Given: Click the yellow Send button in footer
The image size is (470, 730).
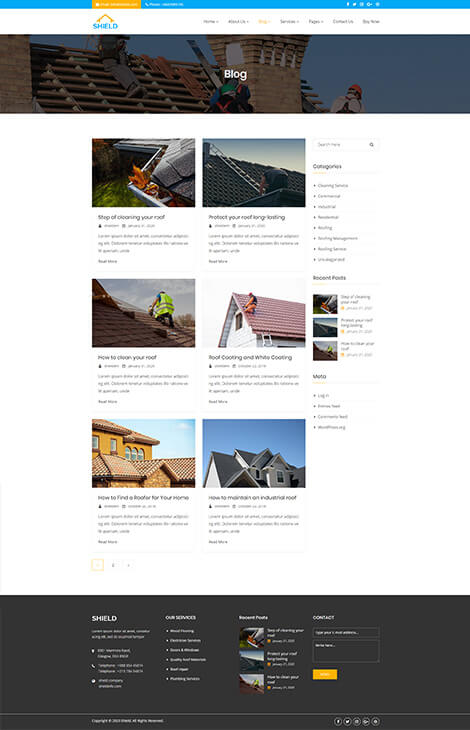Looking at the screenshot, I should click(325, 674).
